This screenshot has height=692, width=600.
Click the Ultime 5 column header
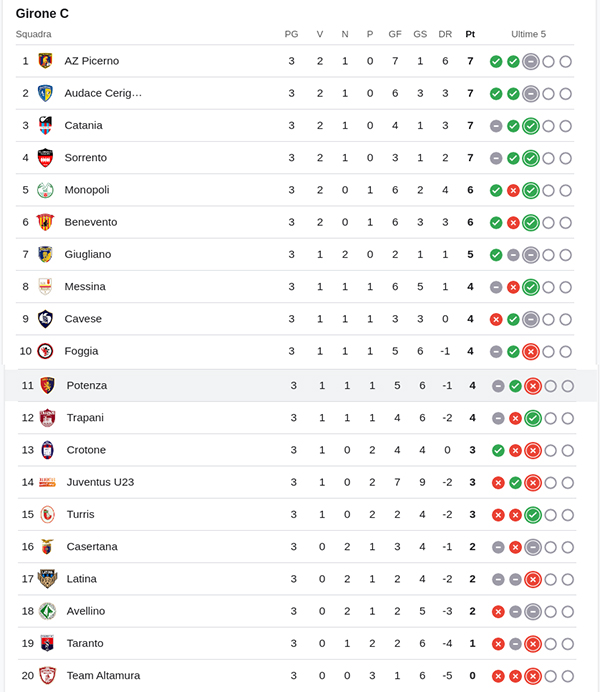tap(528, 34)
